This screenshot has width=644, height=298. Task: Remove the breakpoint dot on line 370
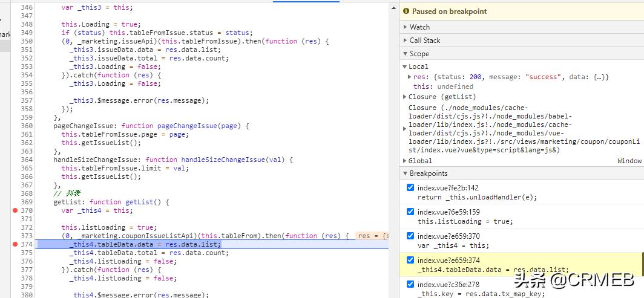tap(15, 210)
